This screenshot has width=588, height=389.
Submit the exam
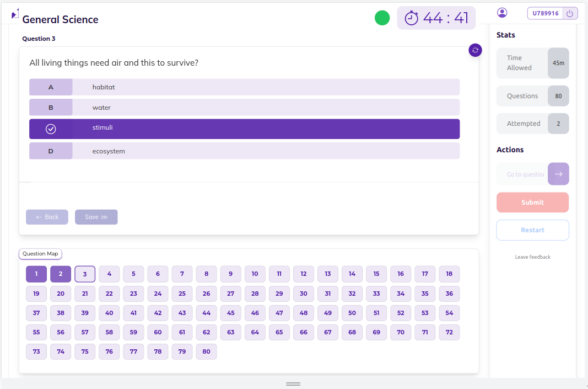tap(532, 203)
